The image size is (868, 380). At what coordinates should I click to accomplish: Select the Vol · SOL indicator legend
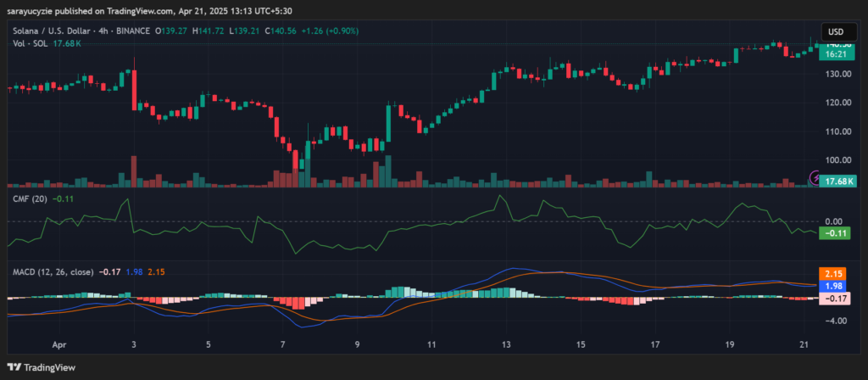pos(26,43)
